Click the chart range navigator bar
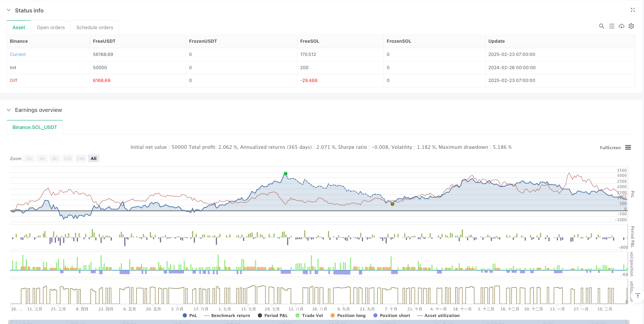Image resolution: width=644 pixels, height=324 pixels. 318,322
